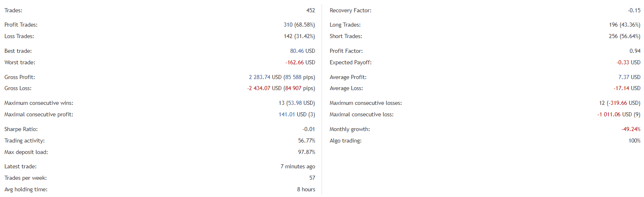Viewport: 644px width, 197px height.
Task: Click the Long Trades value 196 (43.36%)
Action: [x=625, y=25]
